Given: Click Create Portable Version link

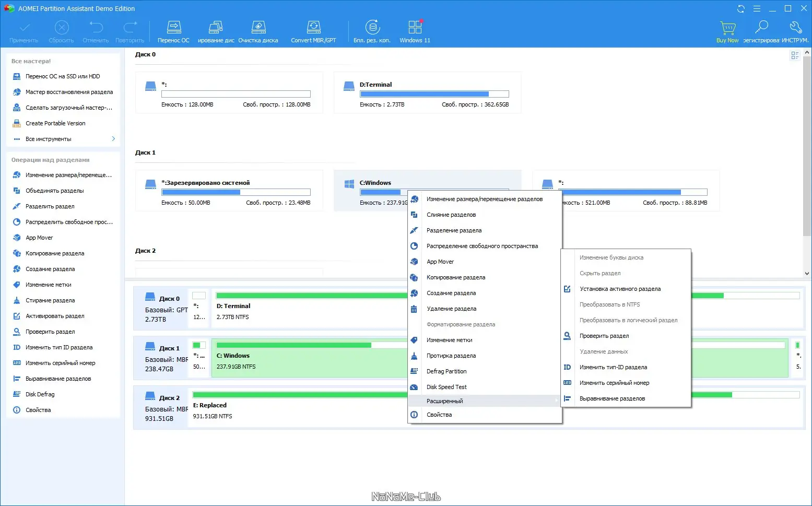Looking at the screenshot, I should 55,123.
